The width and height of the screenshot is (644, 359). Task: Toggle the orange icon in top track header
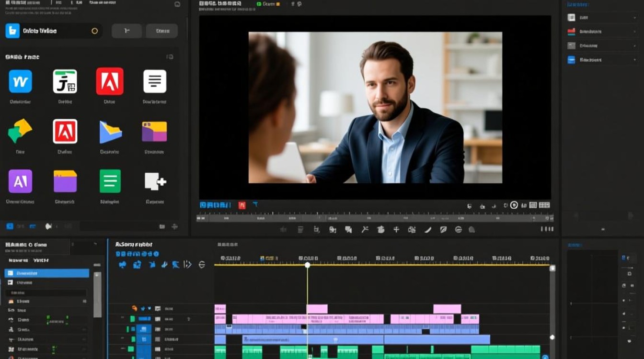[x=135, y=309]
